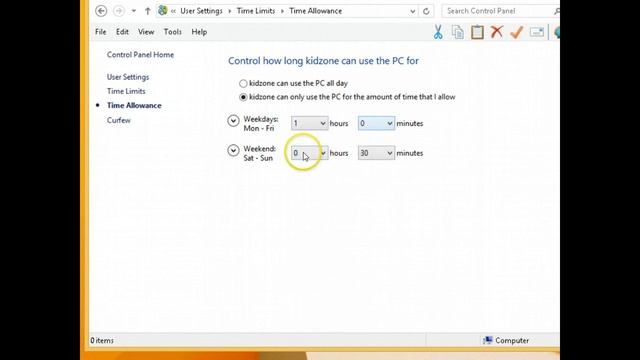Screen dimensions: 640x360
Task: Click the Search Control Panel field
Action: [x=500, y=11]
